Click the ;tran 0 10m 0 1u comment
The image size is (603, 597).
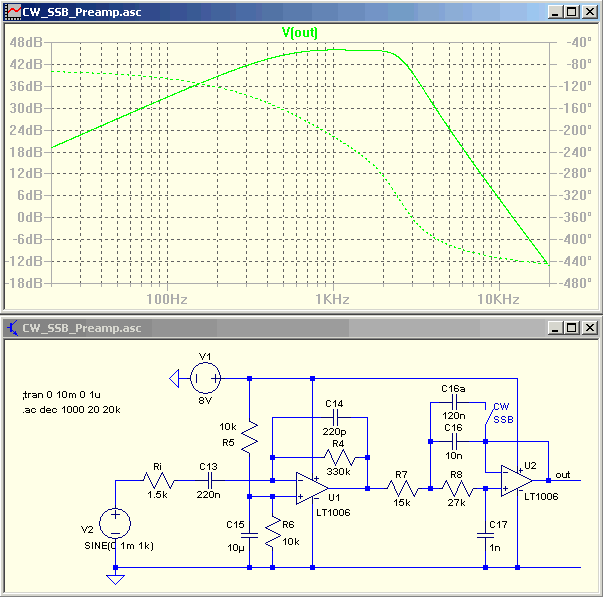click(62, 395)
